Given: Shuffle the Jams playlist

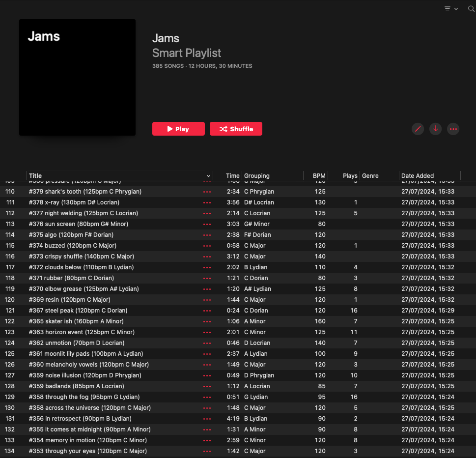Looking at the screenshot, I should pos(236,129).
